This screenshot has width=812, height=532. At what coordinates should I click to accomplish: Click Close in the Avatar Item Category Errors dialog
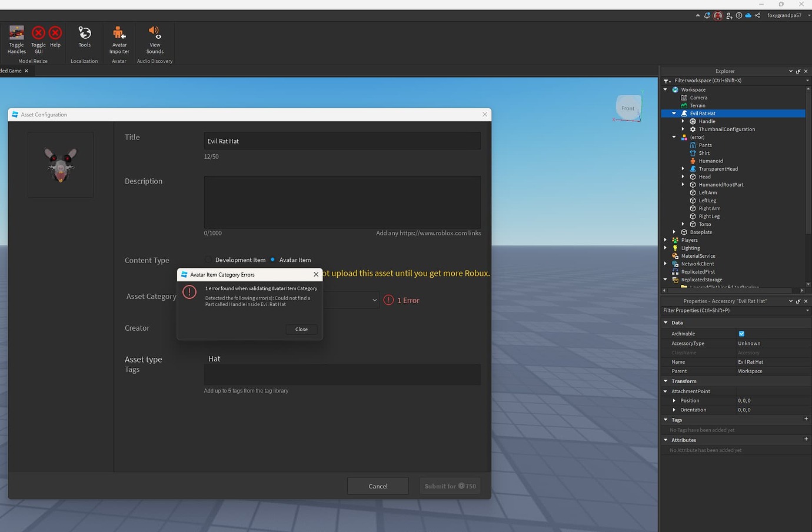click(x=301, y=330)
